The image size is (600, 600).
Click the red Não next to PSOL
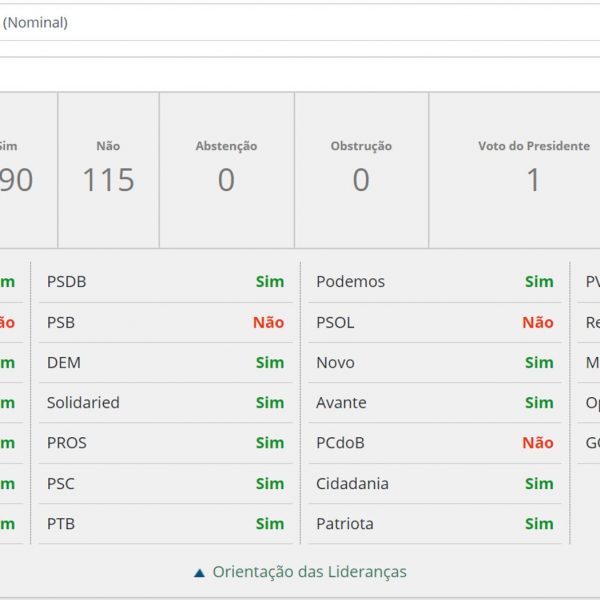pyautogui.click(x=537, y=323)
